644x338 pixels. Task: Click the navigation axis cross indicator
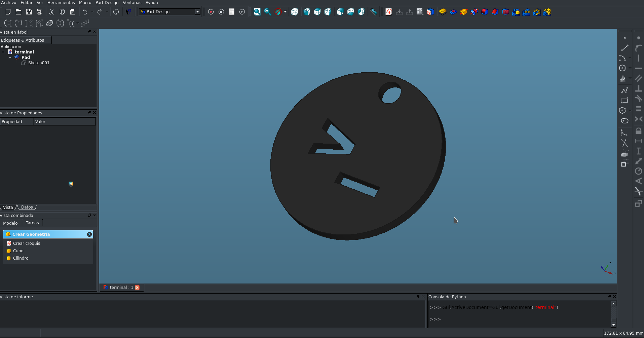(608, 268)
